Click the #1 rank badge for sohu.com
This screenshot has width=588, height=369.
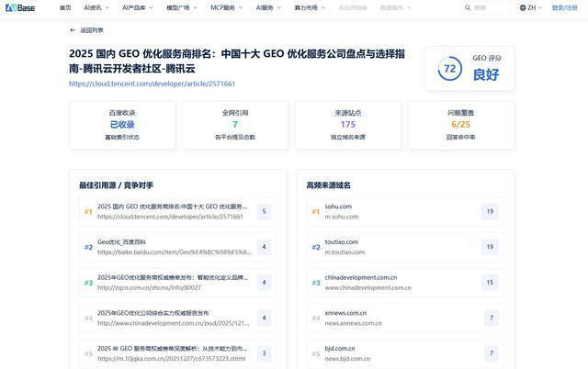pyautogui.click(x=315, y=212)
